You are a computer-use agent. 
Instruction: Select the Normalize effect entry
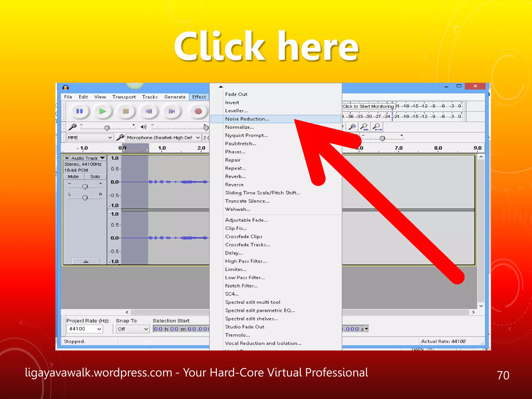(x=240, y=127)
